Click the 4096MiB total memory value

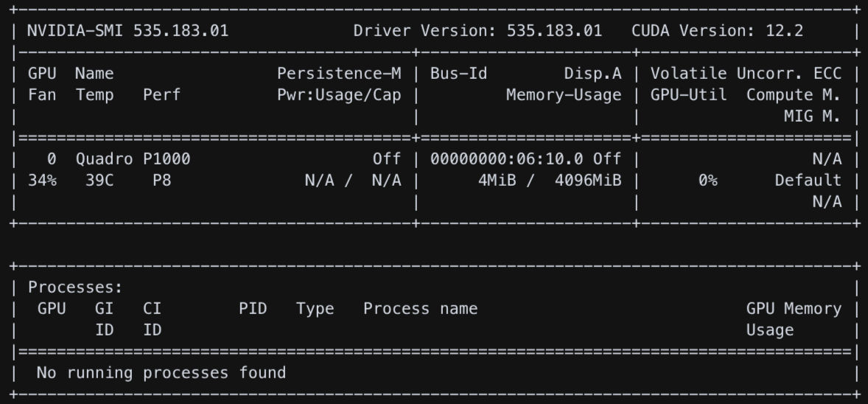pyautogui.click(x=588, y=180)
